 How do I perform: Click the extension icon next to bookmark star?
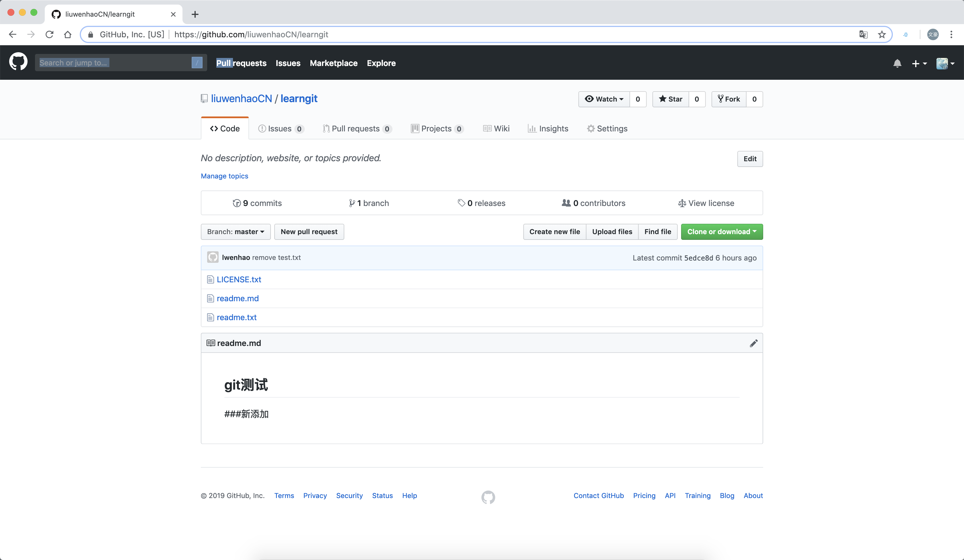click(x=905, y=34)
